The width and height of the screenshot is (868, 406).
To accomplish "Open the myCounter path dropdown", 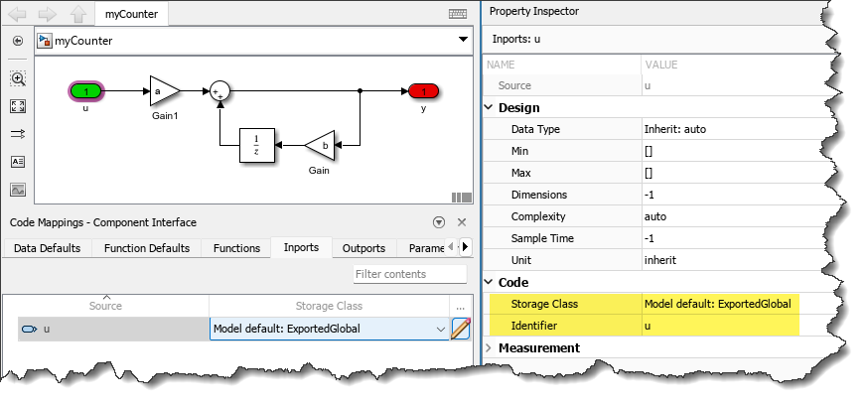I will click(463, 41).
